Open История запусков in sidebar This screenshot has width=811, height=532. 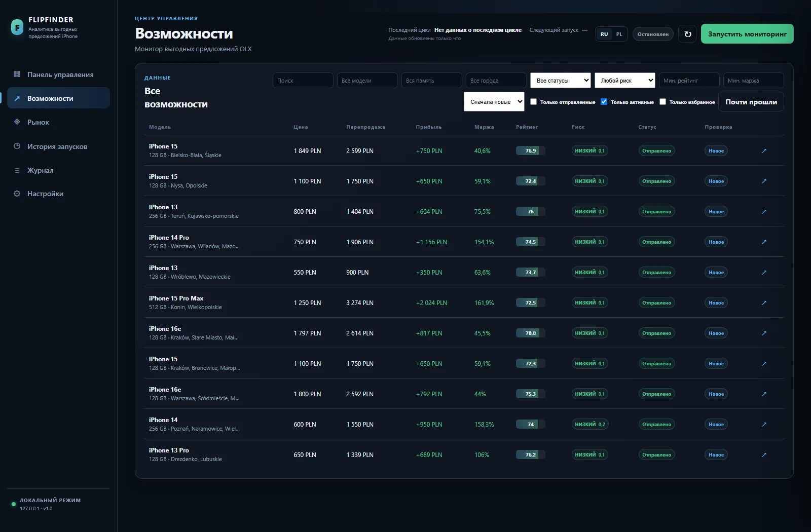[x=58, y=146]
